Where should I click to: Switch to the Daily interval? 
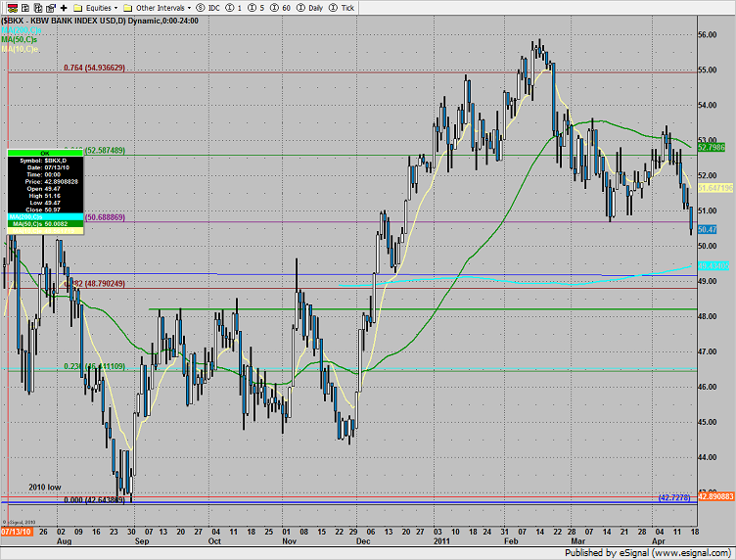(310, 8)
